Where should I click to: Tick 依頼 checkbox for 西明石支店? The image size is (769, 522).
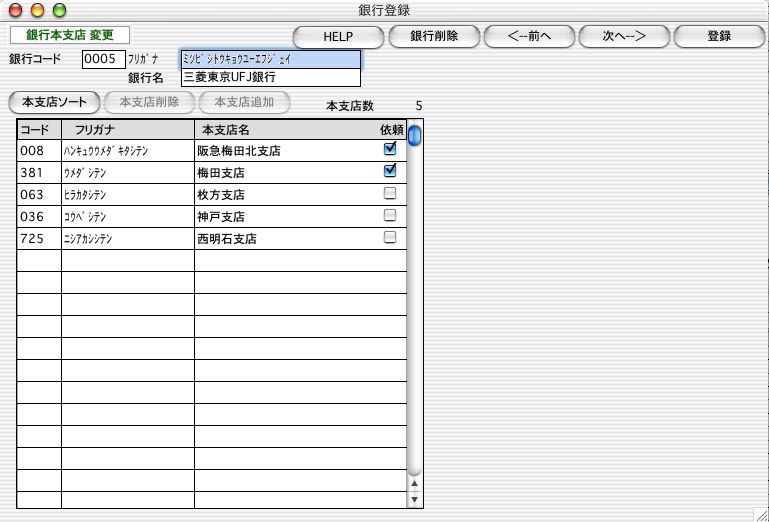[x=390, y=237]
